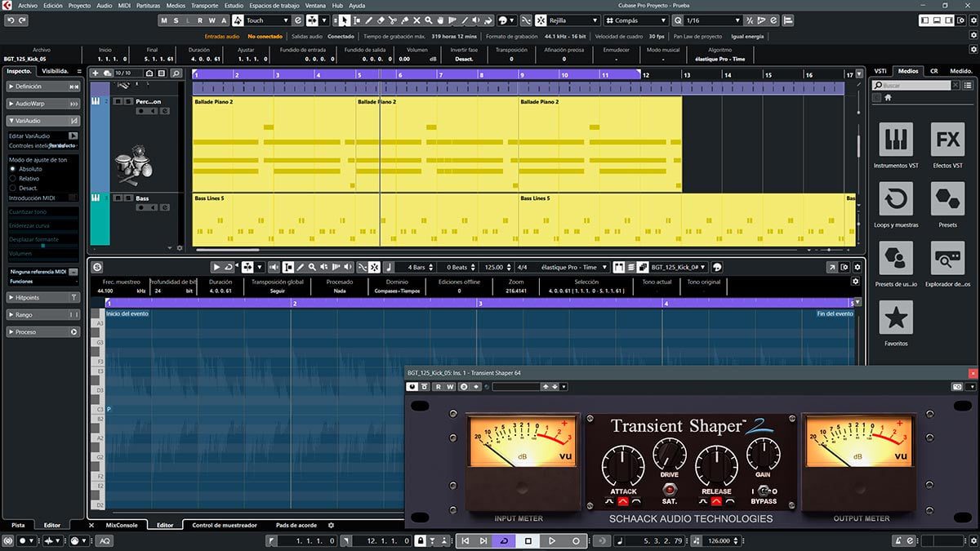Screen dimensions: 980x551
Task: Open Instrumentos VST in Medios panel
Action: 896,140
